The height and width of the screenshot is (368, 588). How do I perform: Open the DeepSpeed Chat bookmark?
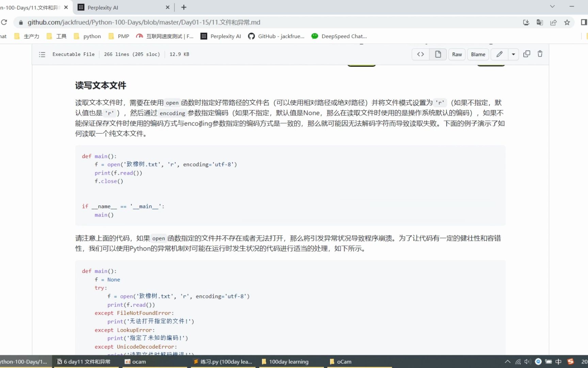point(339,36)
